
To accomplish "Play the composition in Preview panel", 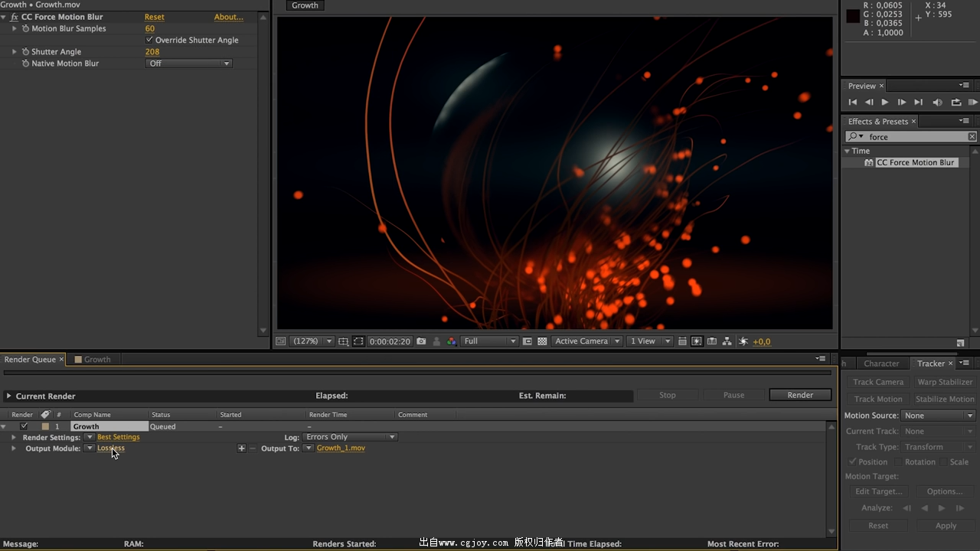I will [x=885, y=102].
